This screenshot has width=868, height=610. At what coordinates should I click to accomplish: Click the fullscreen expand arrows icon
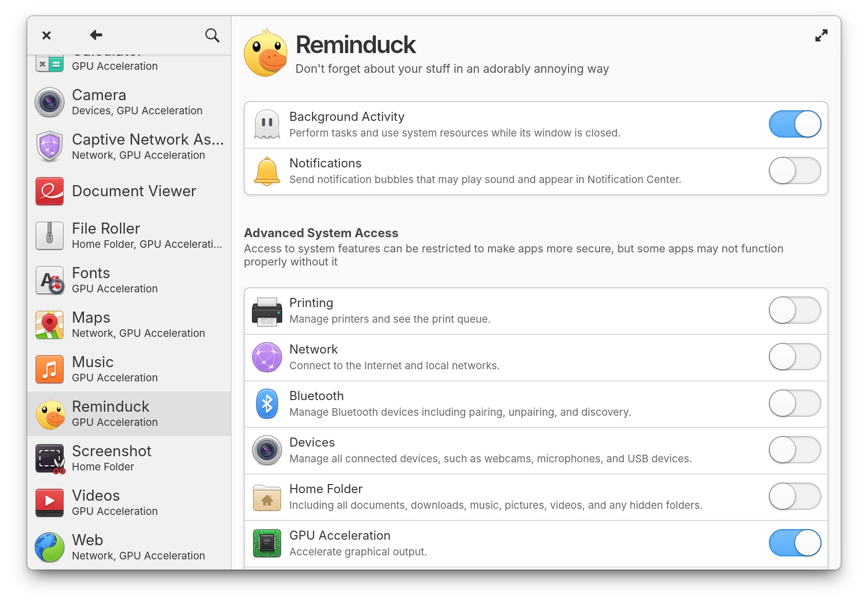click(821, 35)
